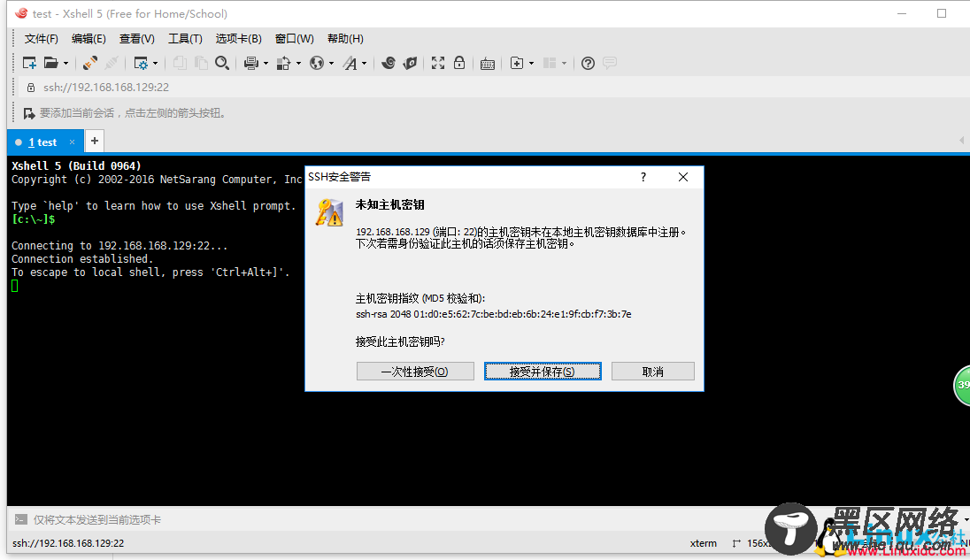Click the compose bar icon at bottom
Viewport: 970px width, 560px height.
pyautogui.click(x=21, y=520)
